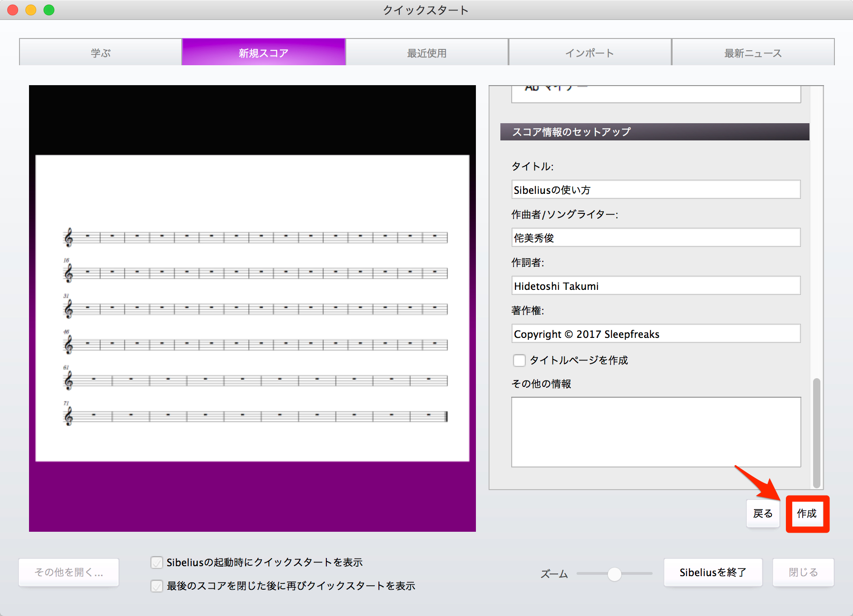Click the 戻る back button

(763, 514)
